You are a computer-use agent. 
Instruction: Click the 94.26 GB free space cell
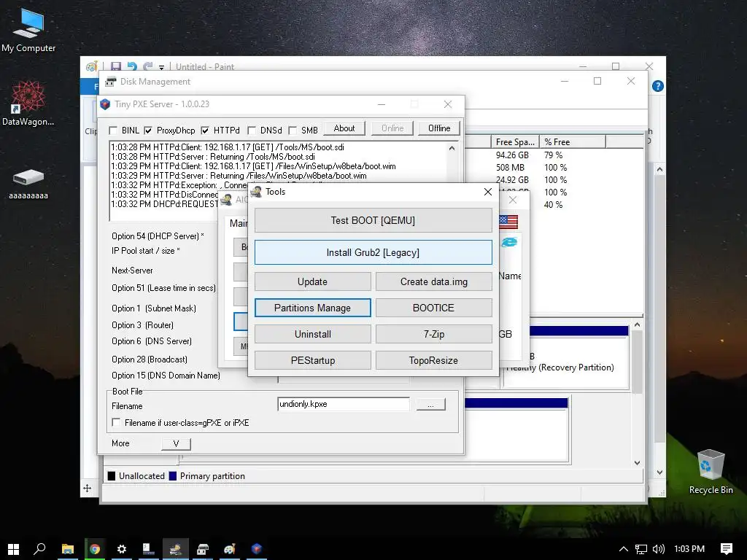pos(512,155)
